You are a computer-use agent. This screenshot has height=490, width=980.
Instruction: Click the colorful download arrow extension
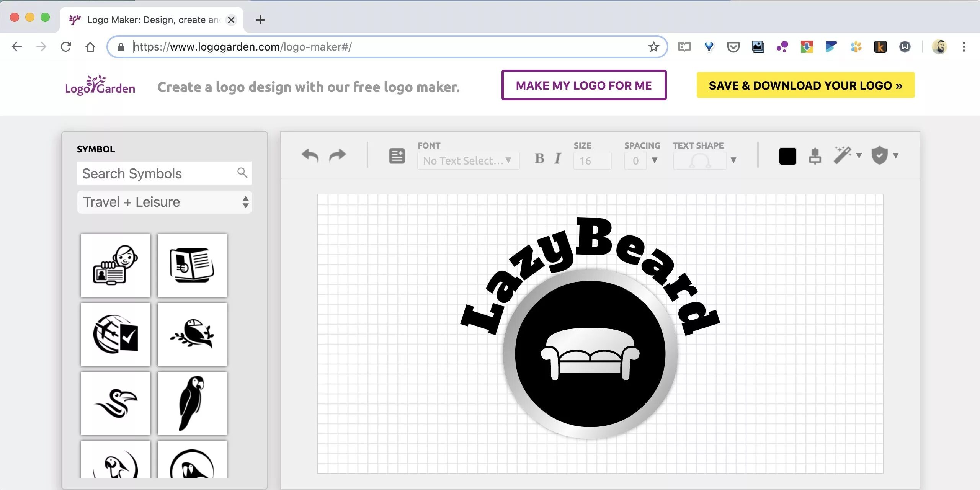(807, 47)
